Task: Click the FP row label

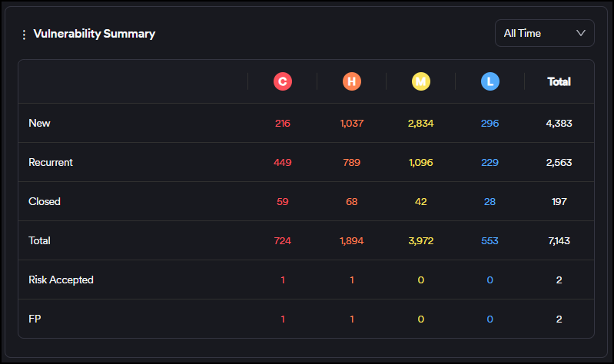Action: 35,319
